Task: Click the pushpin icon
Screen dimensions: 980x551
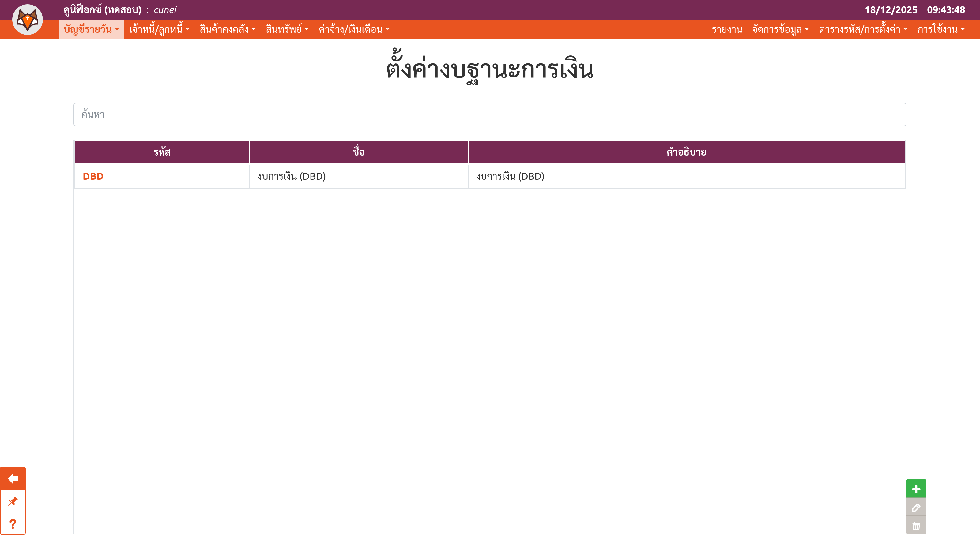Action: click(13, 501)
